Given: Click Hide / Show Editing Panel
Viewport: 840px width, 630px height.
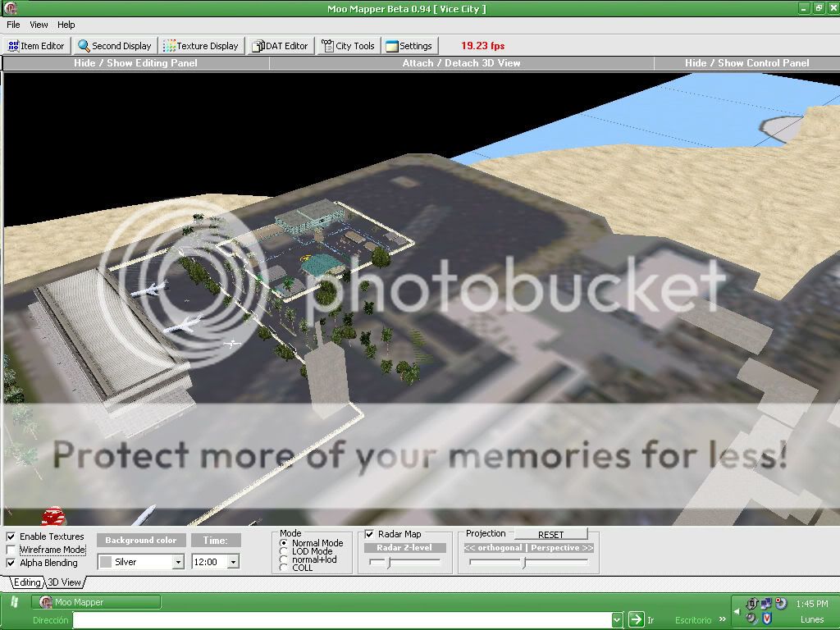Looking at the screenshot, I should pyautogui.click(x=135, y=63).
